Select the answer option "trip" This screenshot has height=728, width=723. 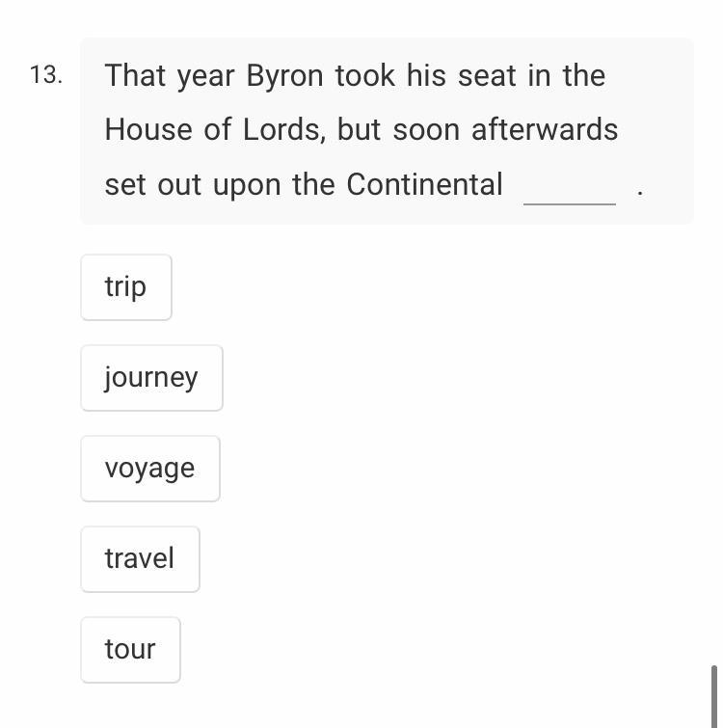[x=126, y=287]
